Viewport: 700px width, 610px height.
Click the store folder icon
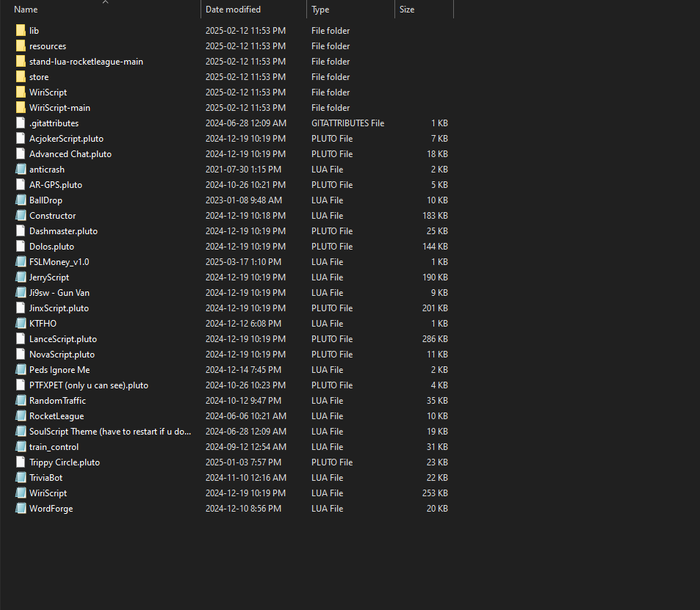tap(21, 77)
